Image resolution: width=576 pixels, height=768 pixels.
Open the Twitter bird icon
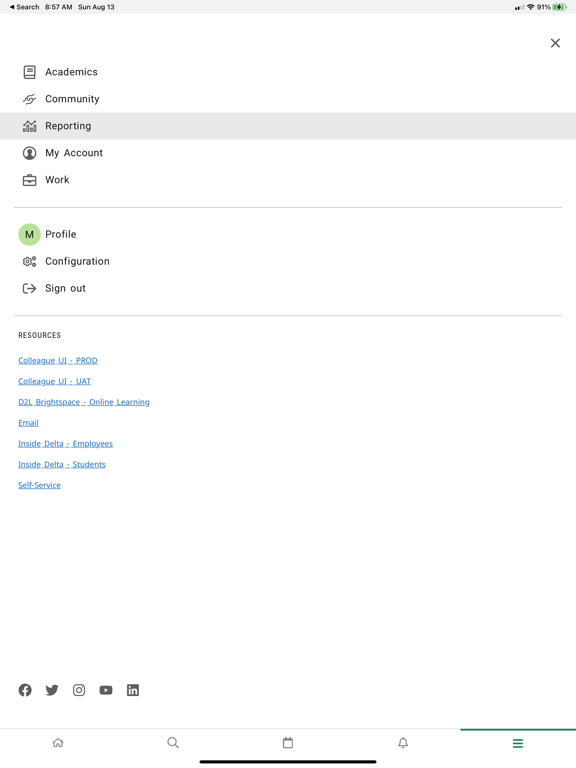tap(52, 690)
